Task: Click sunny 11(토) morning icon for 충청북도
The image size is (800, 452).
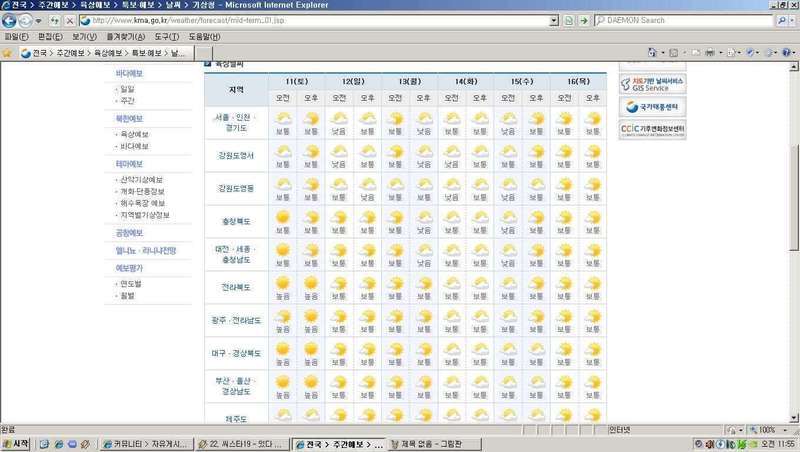Action: (283, 217)
